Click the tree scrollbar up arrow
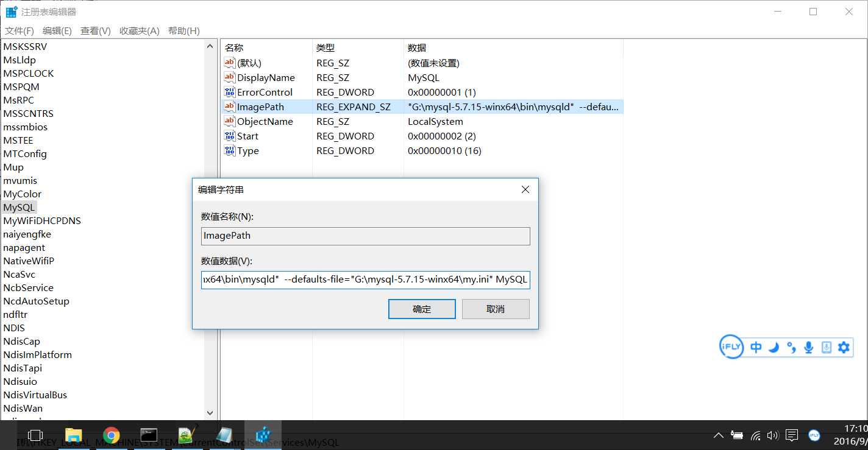The height and width of the screenshot is (450, 868). tap(211, 46)
